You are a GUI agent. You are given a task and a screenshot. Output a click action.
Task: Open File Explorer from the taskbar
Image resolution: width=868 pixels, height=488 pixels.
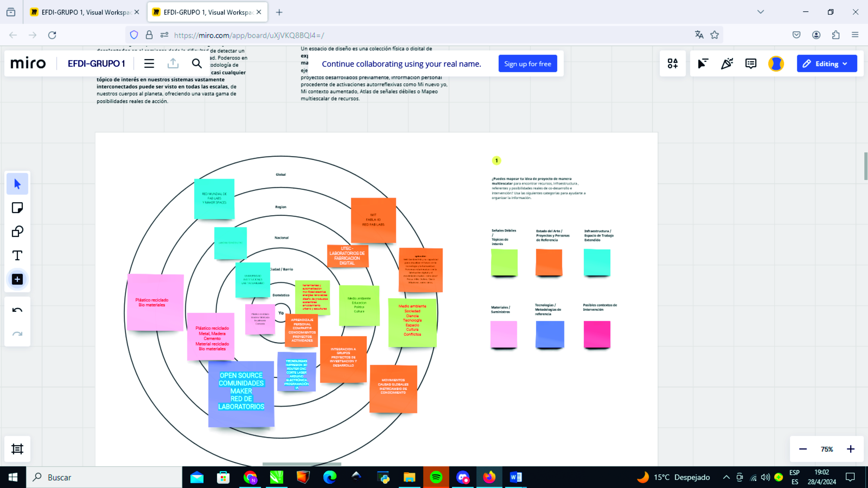pyautogui.click(x=409, y=477)
